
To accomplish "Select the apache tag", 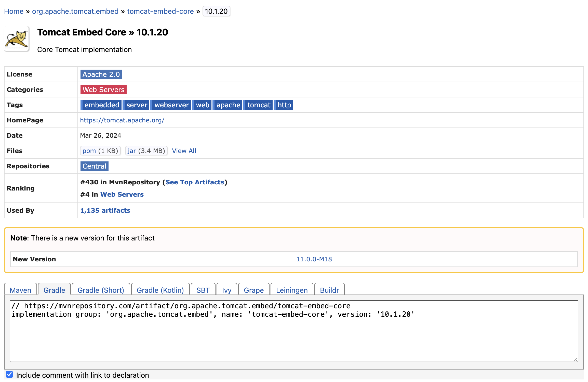I will pyautogui.click(x=228, y=105).
